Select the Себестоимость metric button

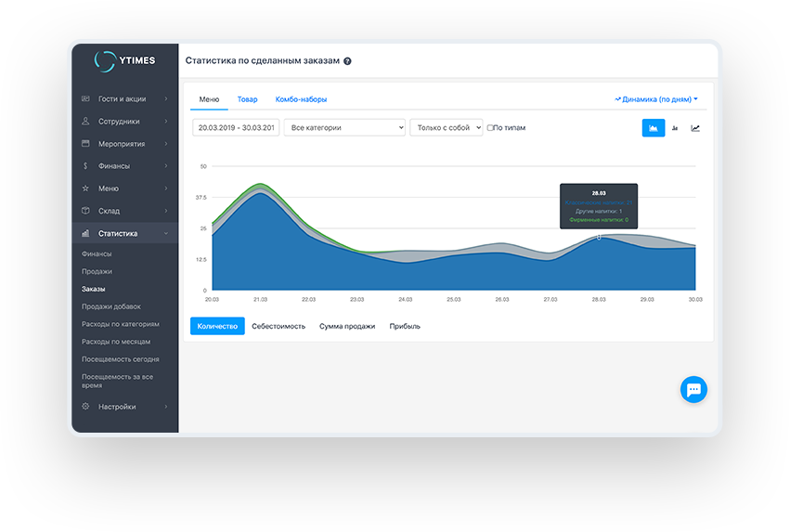[278, 326]
